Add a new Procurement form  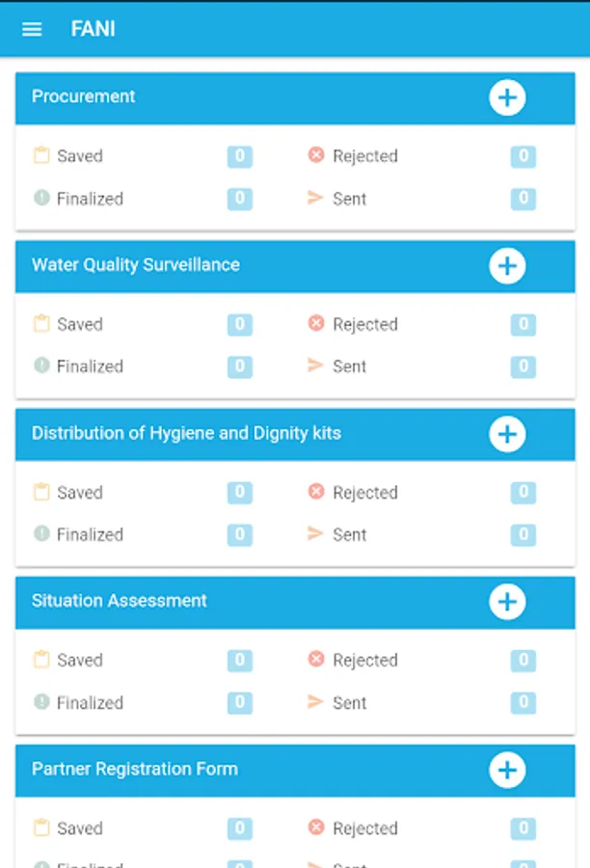click(507, 97)
